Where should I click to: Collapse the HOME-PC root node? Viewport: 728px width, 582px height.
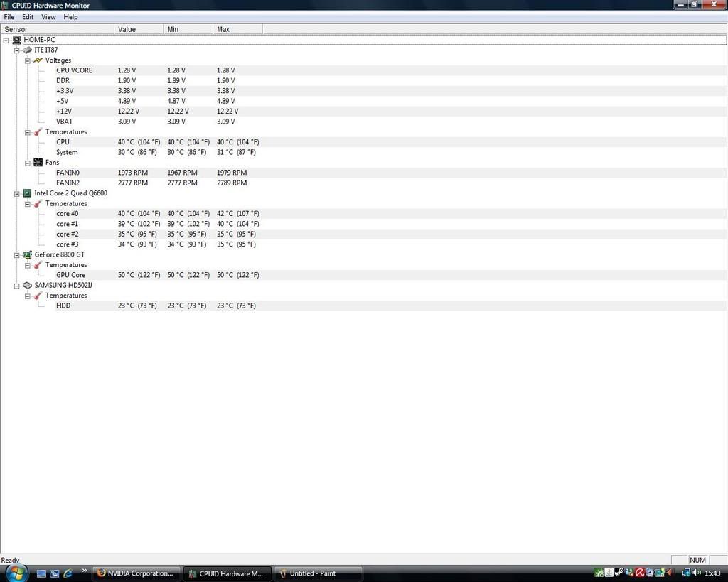[6, 41]
